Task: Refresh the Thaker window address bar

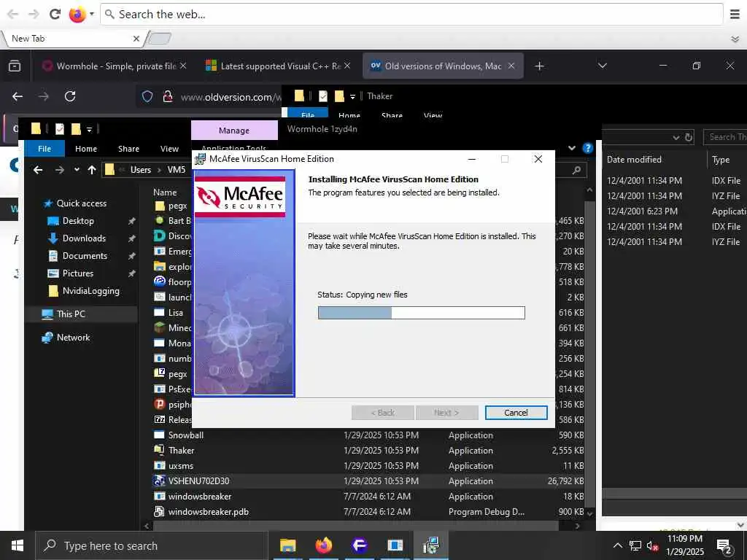Action: point(689,138)
